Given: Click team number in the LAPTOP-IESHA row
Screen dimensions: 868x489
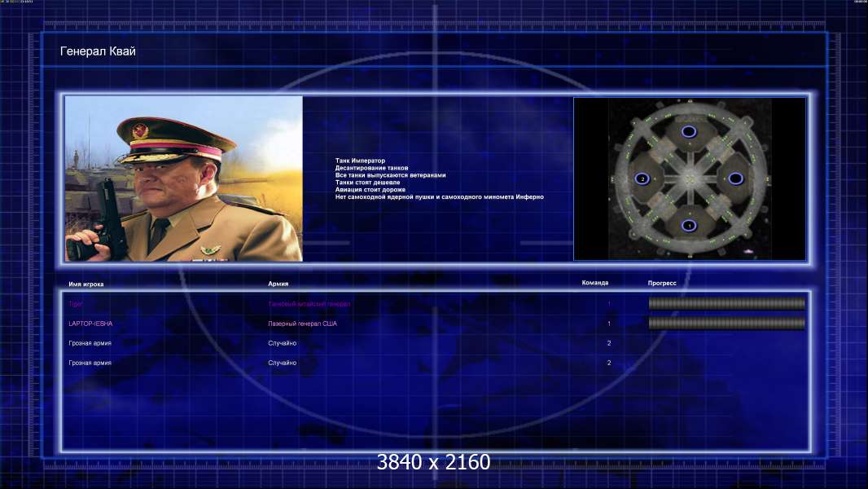Looking at the screenshot, I should [x=609, y=324].
